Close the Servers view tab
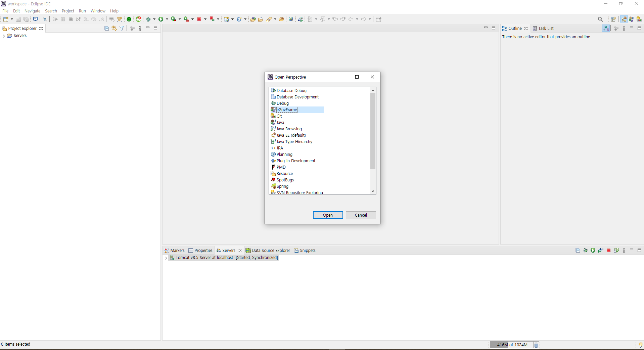 point(240,251)
